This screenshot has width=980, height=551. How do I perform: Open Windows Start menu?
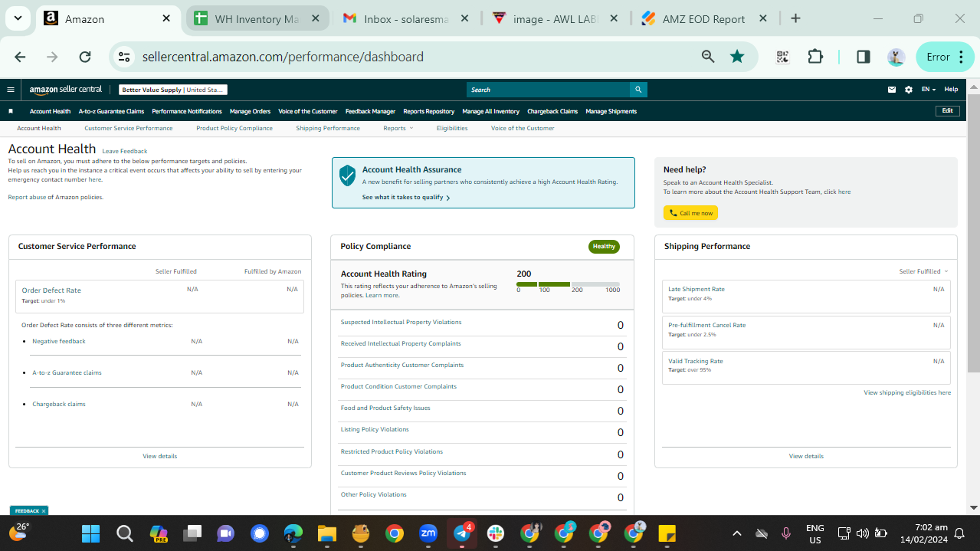(90, 533)
